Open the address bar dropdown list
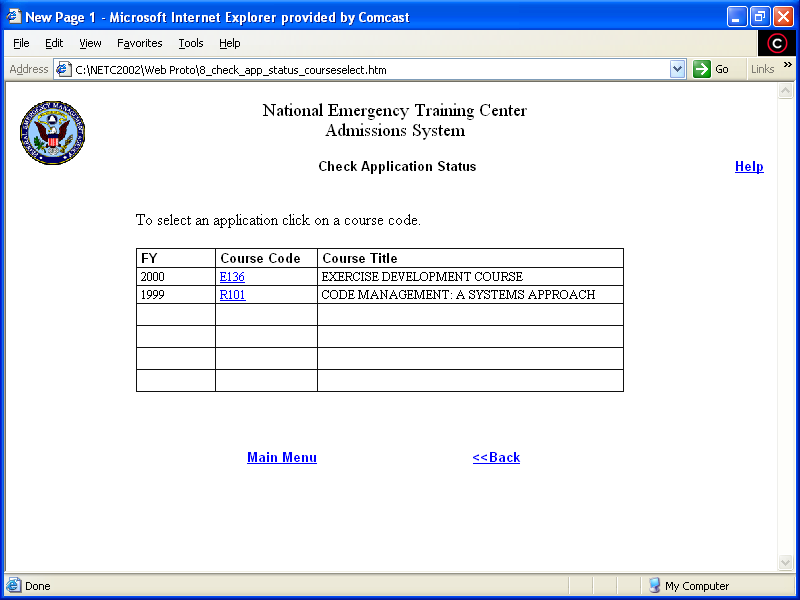The height and width of the screenshot is (600, 800). point(677,69)
